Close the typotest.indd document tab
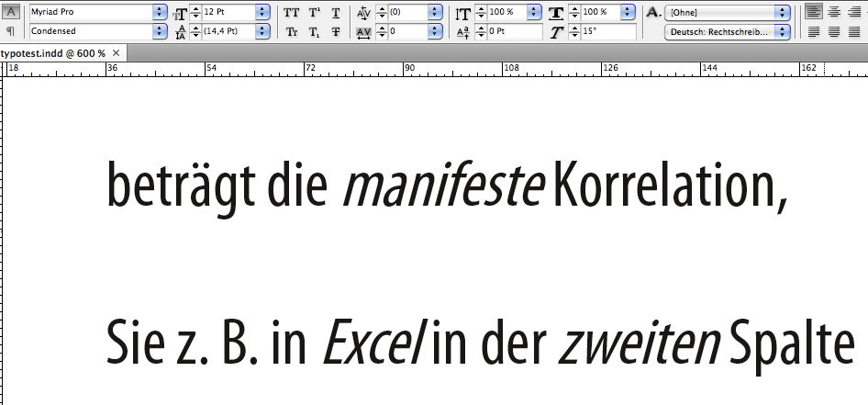This screenshot has width=868, height=405. [x=116, y=53]
